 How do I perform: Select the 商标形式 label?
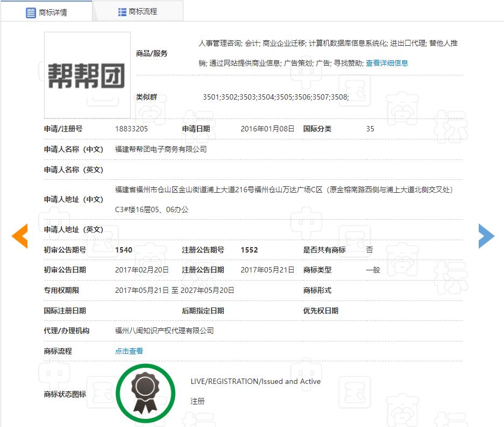pyautogui.click(x=317, y=290)
